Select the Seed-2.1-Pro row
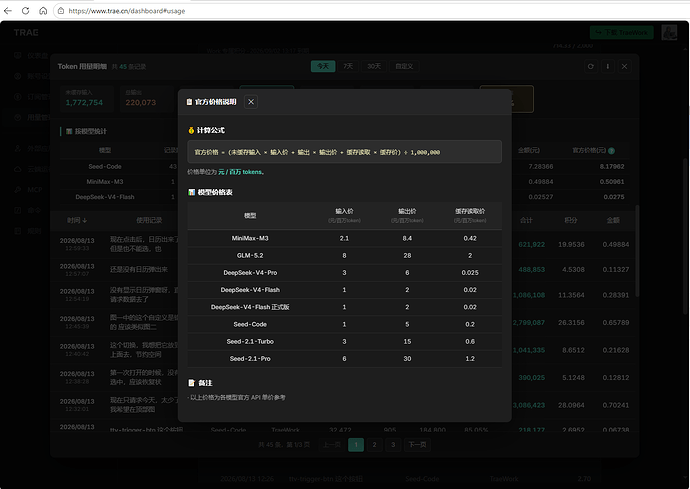The width and height of the screenshot is (690, 489). [x=345, y=358]
